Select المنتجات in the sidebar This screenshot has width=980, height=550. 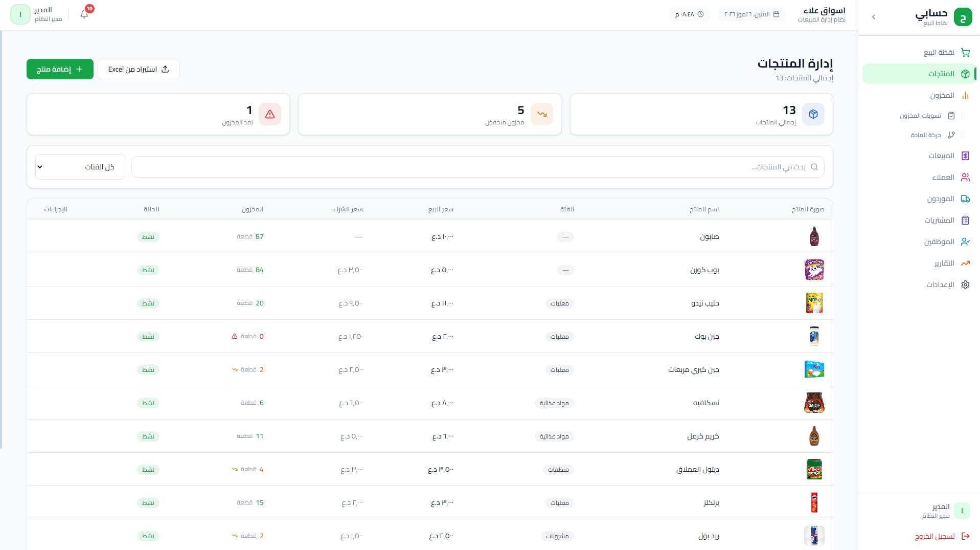click(x=919, y=74)
